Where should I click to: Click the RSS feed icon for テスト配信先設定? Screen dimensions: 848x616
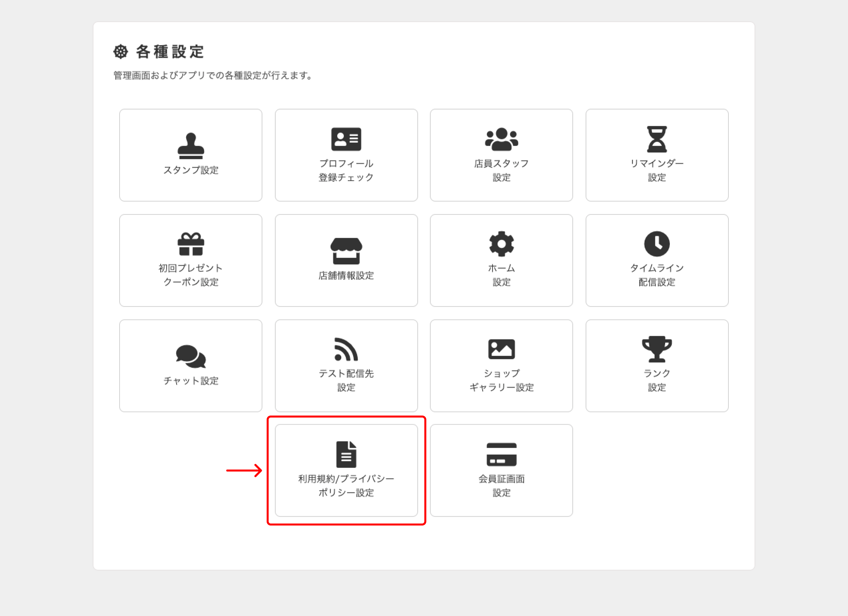click(346, 349)
